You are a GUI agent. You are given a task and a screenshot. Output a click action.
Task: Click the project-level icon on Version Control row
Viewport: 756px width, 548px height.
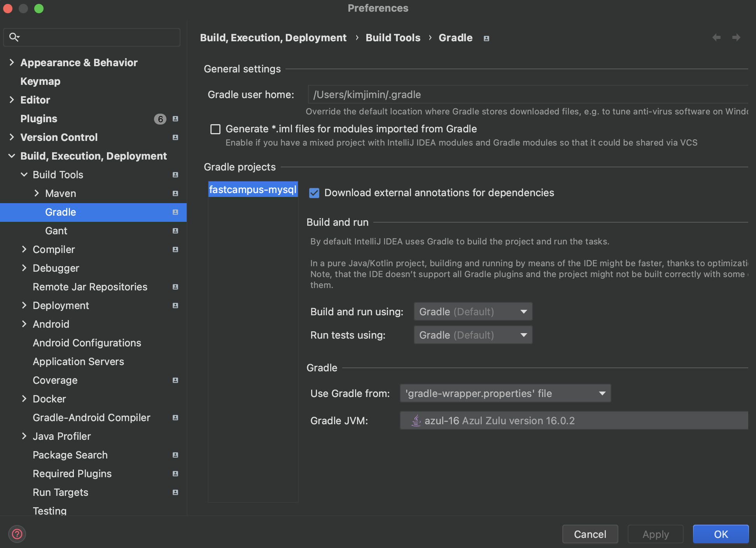point(175,137)
